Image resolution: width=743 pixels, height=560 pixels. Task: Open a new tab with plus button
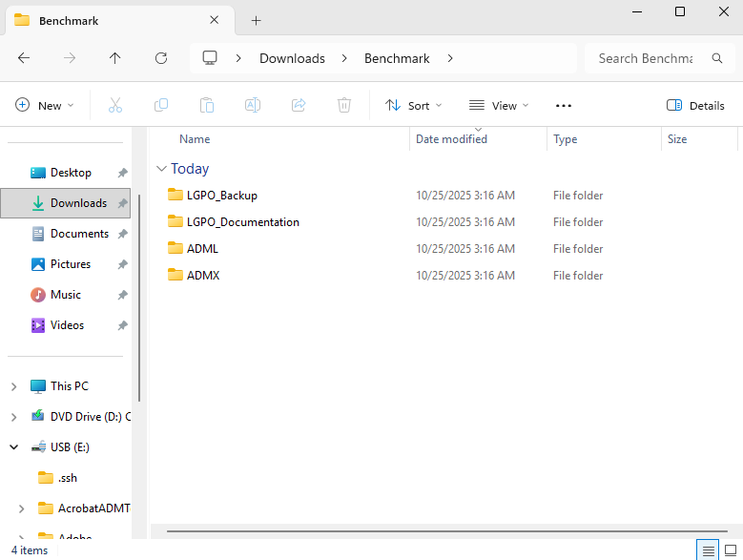click(256, 21)
